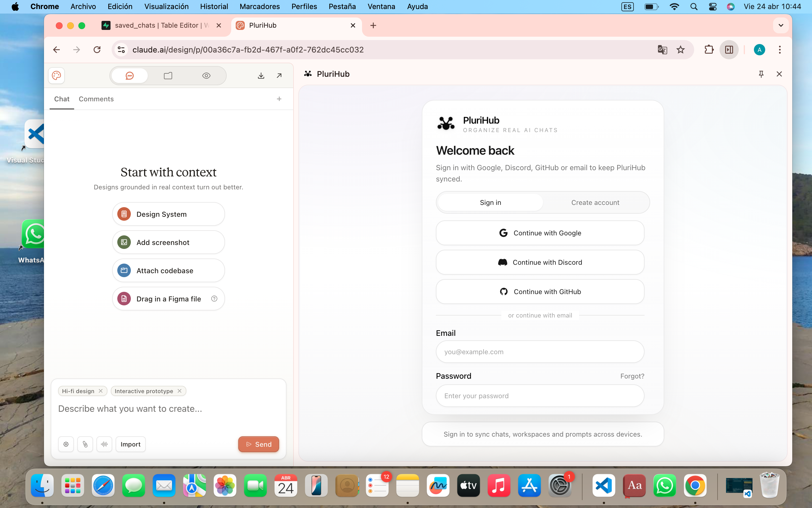Screen dimensions: 812x508
Task: Select Add screenshot context option
Action: [x=168, y=242]
